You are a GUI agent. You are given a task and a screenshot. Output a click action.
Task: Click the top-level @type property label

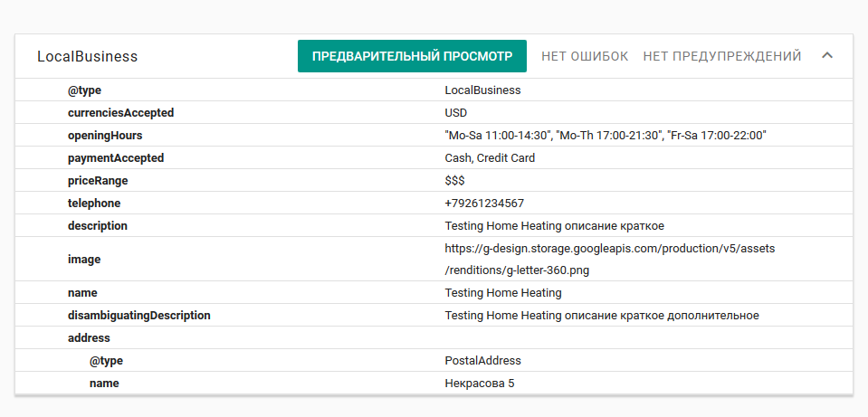[x=83, y=90]
